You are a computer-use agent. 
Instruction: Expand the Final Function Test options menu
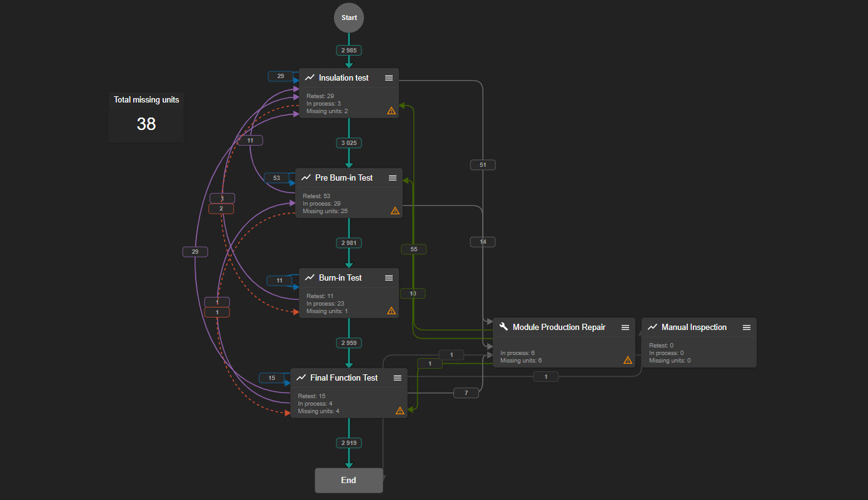tap(398, 377)
